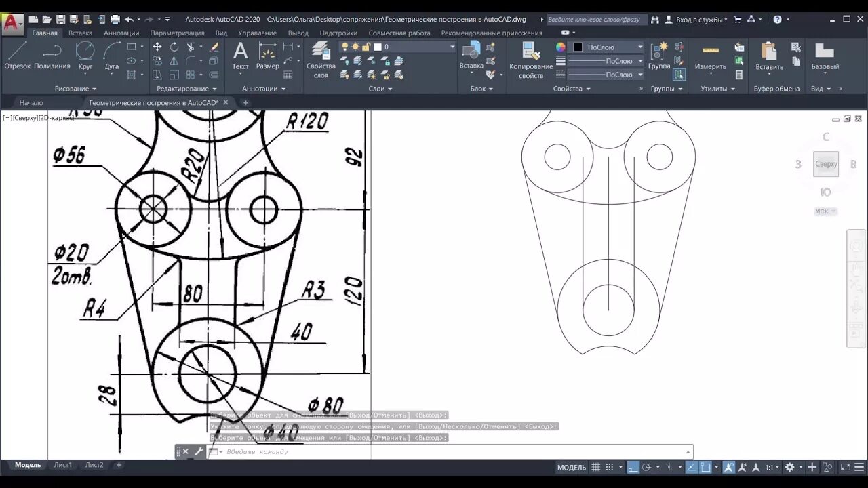Click the white layer color swatch
The width and height of the screenshot is (868, 488).
[378, 47]
